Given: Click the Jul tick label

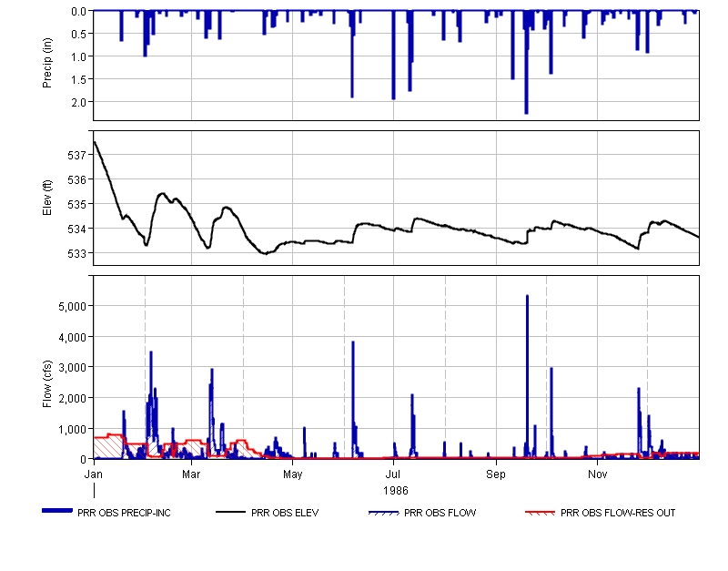Looking at the screenshot, I should pyautogui.click(x=393, y=474).
